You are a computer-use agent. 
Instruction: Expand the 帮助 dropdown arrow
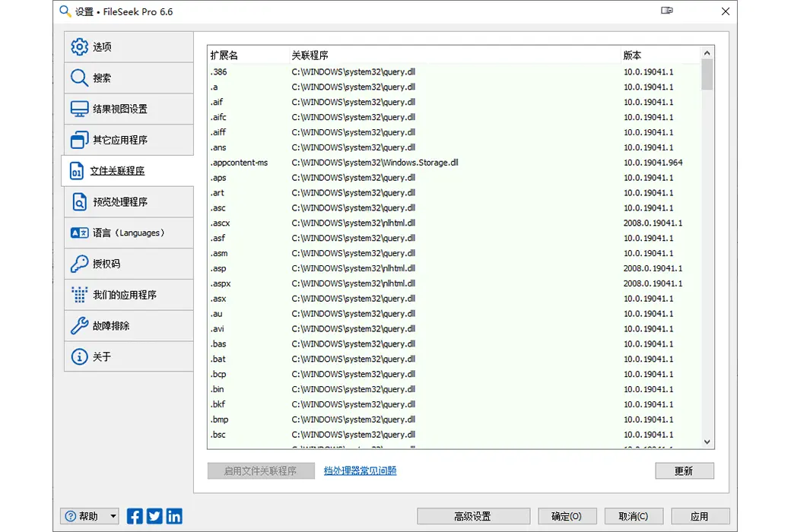(113, 516)
